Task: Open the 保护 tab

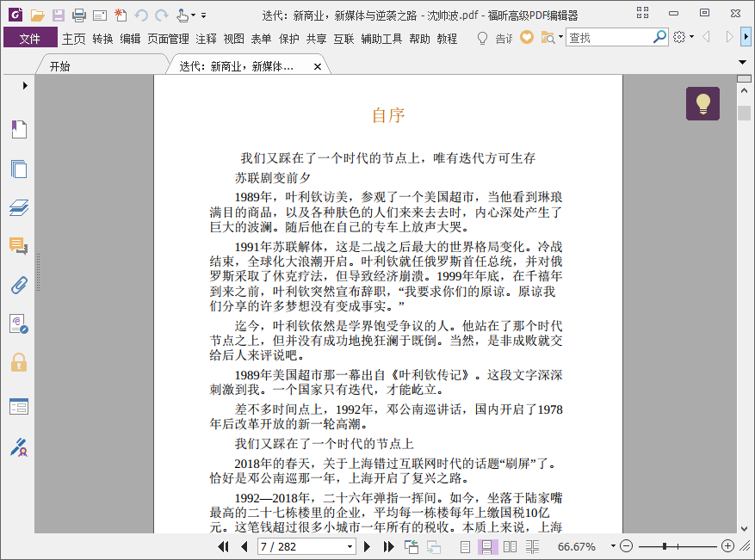Action: point(289,39)
